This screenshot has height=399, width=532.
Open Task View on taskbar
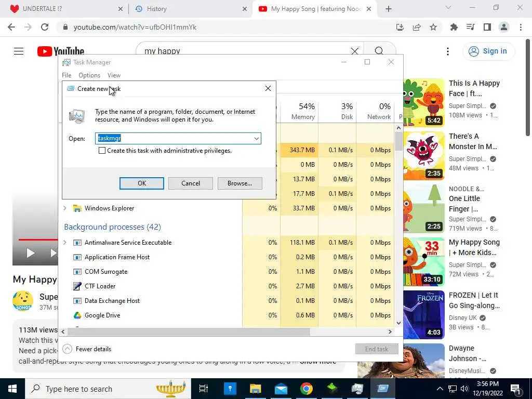click(204, 389)
